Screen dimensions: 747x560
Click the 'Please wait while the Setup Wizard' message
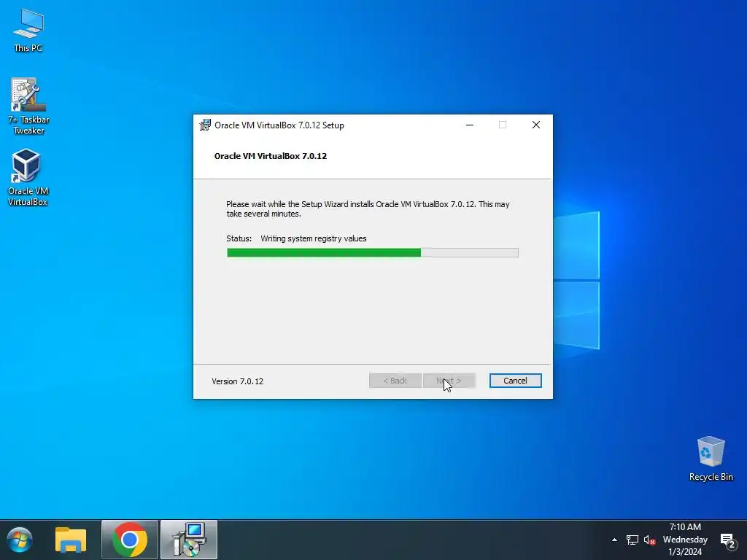coord(368,209)
